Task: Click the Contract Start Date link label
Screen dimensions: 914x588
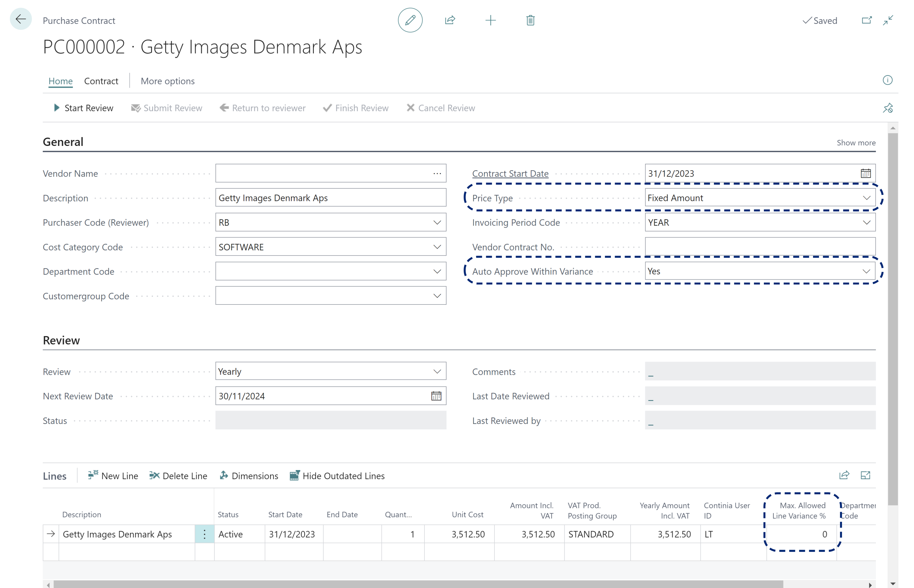Action: (510, 173)
